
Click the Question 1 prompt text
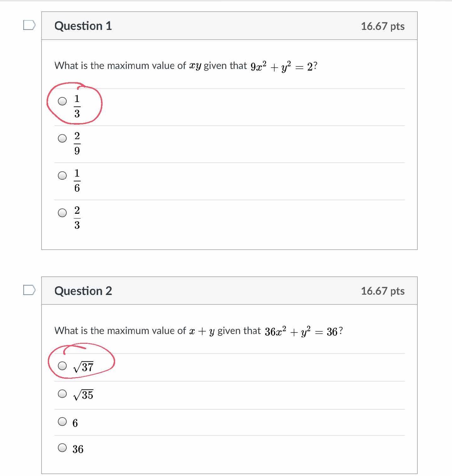click(150, 65)
